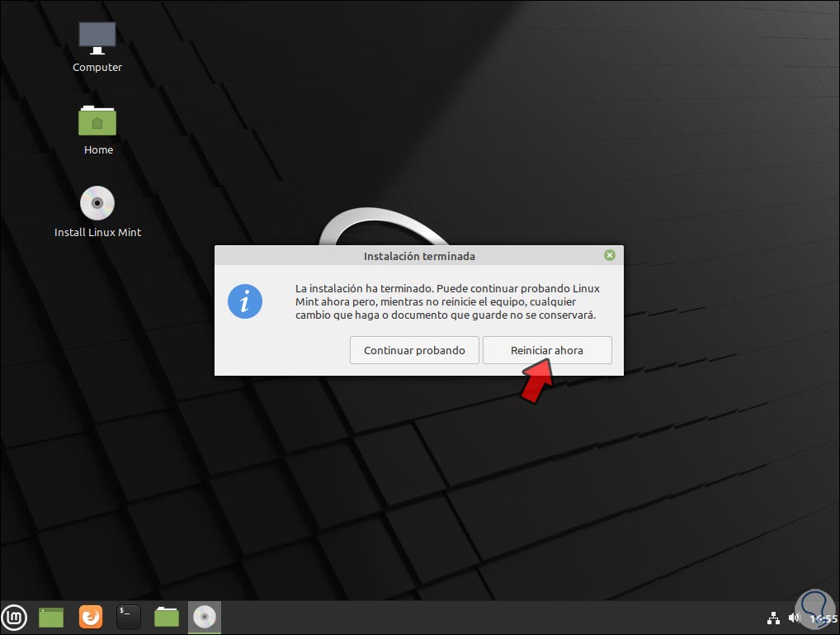Open a terminal from the taskbar

pyautogui.click(x=128, y=617)
